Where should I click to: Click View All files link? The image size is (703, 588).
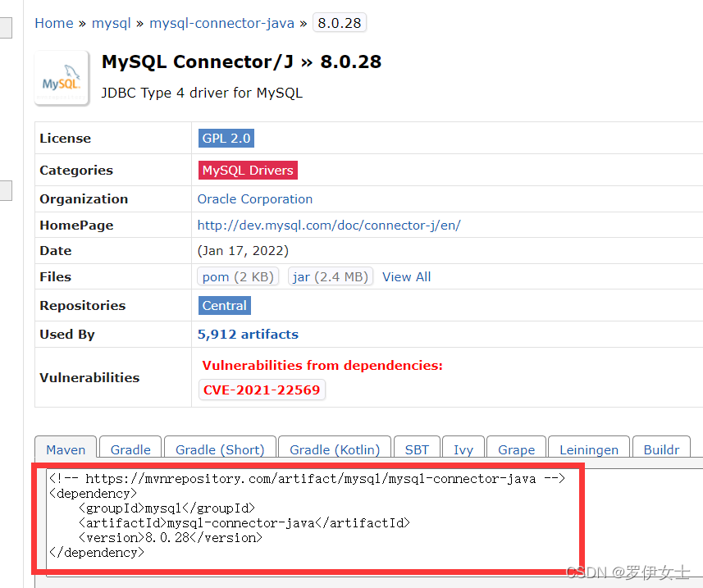tap(406, 276)
